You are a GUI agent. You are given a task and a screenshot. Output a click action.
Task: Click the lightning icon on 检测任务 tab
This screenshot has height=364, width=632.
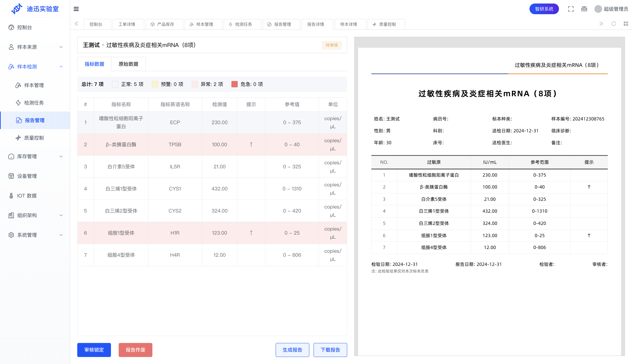pyautogui.click(x=231, y=24)
